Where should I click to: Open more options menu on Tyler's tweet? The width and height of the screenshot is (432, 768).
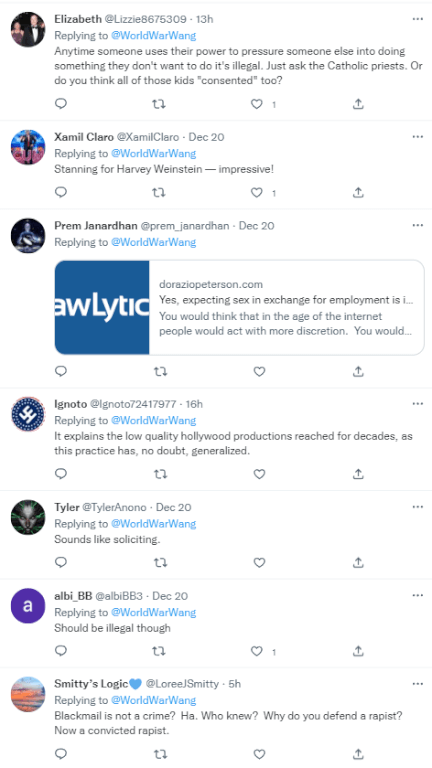point(417,507)
